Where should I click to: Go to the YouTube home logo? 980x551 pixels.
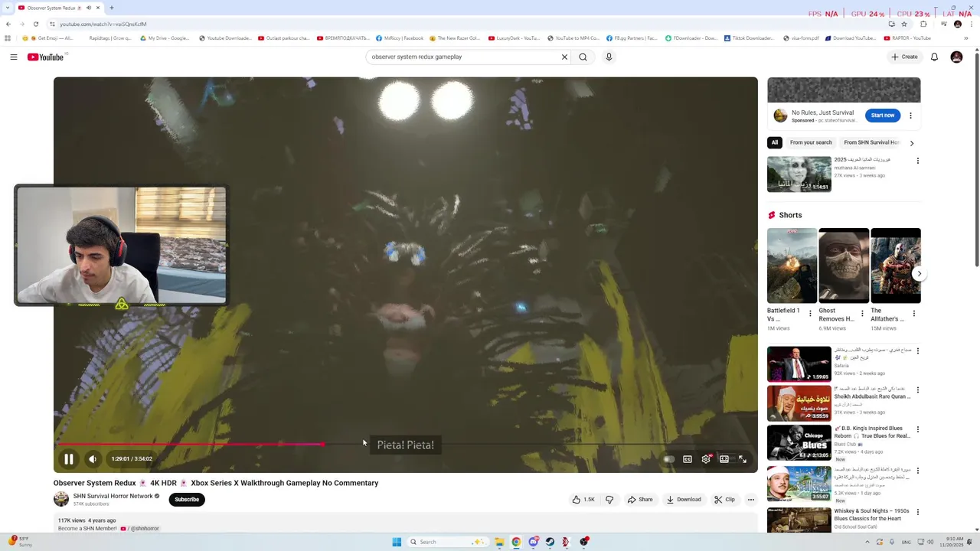pos(46,57)
